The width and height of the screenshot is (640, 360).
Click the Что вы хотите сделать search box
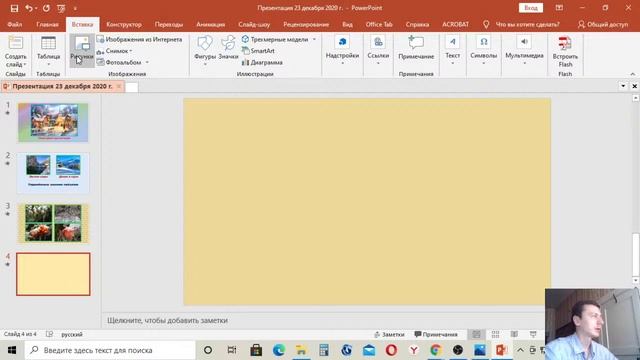click(522, 24)
